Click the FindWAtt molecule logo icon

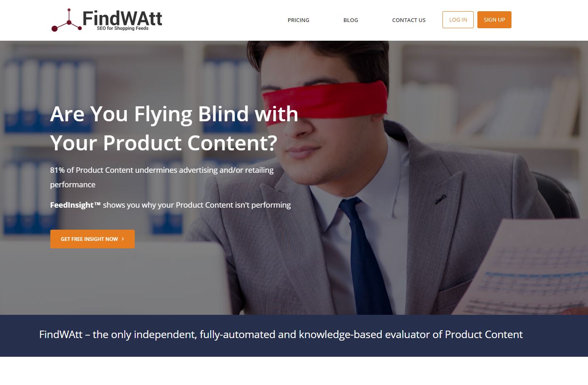pos(67,20)
